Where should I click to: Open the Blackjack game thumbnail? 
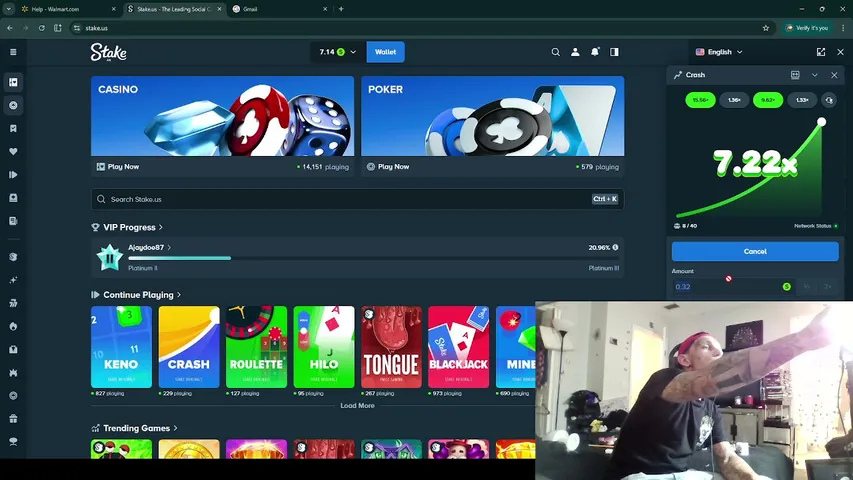tap(459, 347)
